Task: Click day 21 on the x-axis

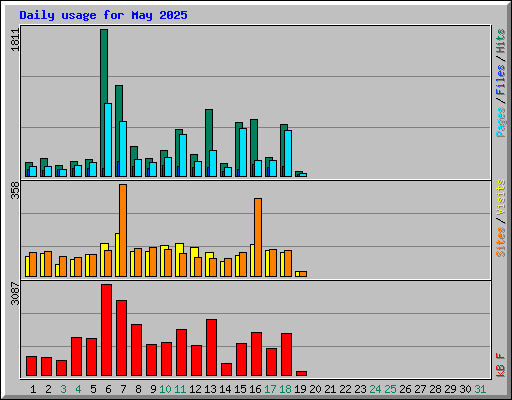Action: pos(330,389)
